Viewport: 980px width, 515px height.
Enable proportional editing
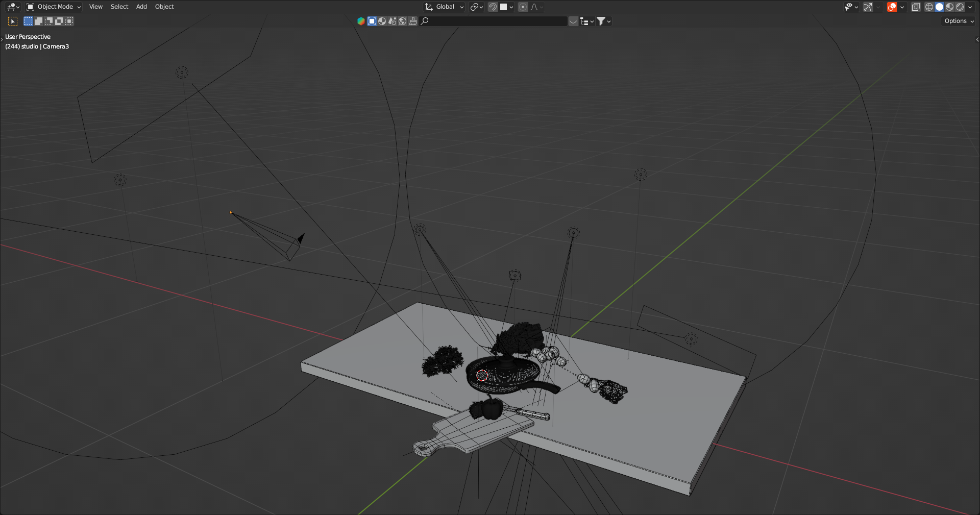point(523,7)
